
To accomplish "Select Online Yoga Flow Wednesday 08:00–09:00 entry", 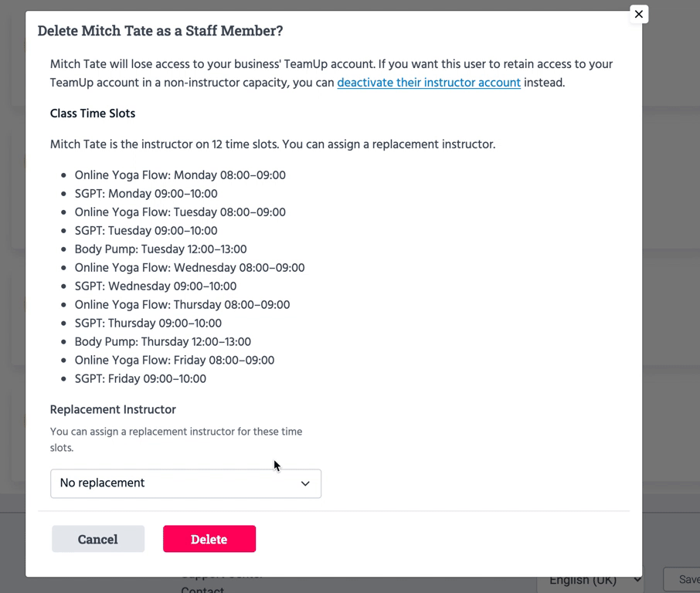I will click(x=189, y=268).
